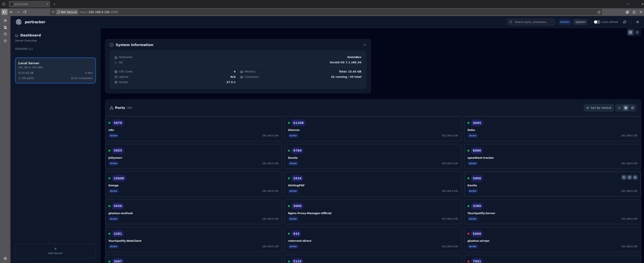Edit the Kavita port 5000 entry
The image size is (644, 263).
click(630, 177)
